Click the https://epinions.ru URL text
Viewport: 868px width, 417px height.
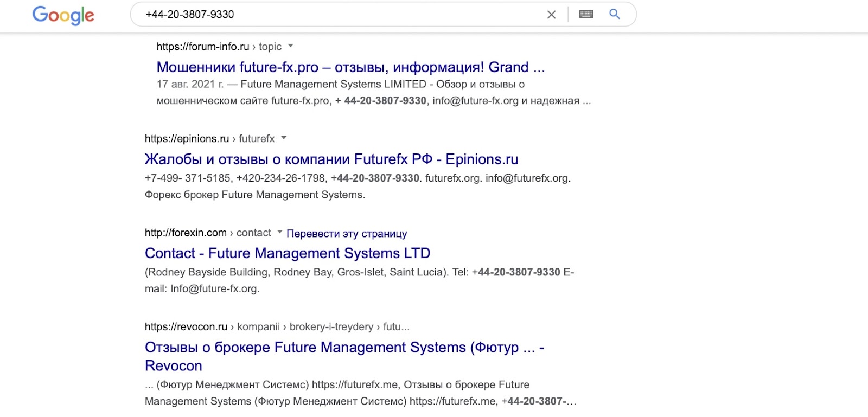pos(187,139)
